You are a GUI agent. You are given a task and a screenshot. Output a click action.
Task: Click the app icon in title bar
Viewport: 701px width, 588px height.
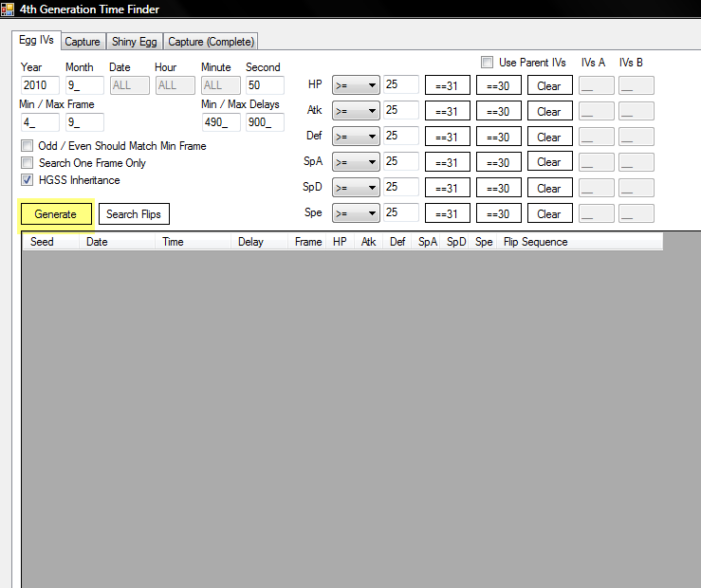tap(9, 9)
